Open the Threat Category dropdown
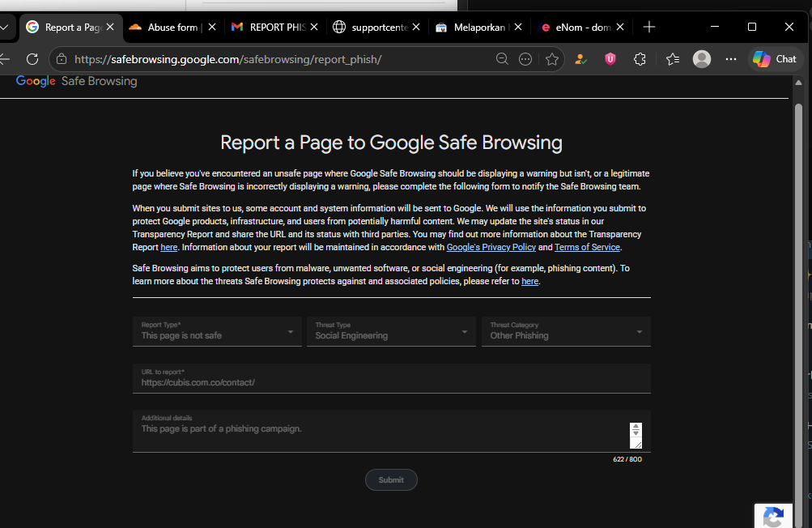The image size is (812, 528). [566, 331]
